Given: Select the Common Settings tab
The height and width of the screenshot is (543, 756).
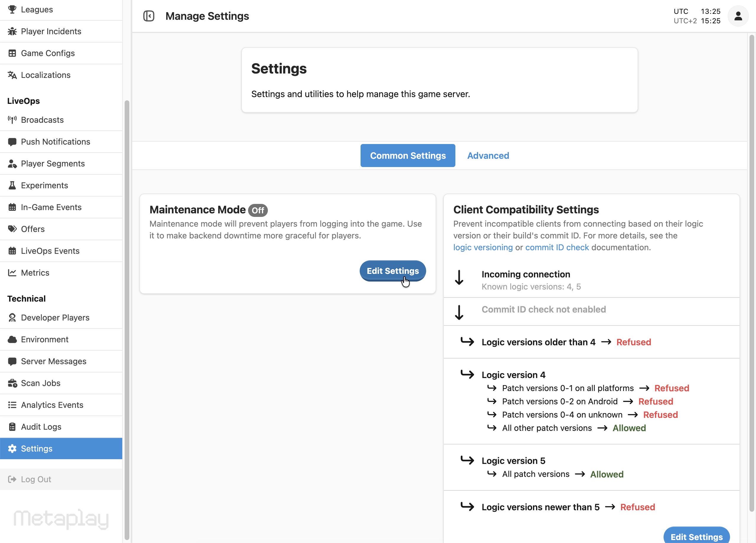Looking at the screenshot, I should pyautogui.click(x=407, y=155).
